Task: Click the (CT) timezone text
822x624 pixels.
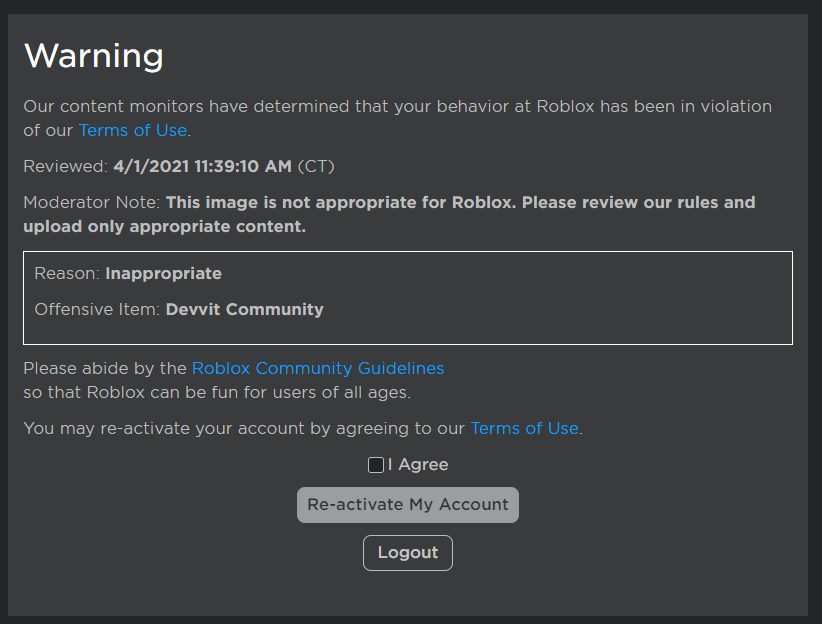Action: 316,166
